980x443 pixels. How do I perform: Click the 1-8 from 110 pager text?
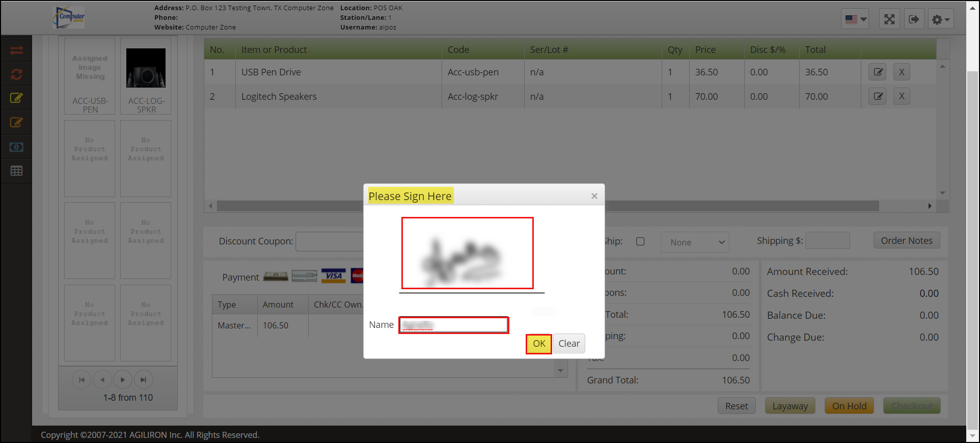pyautogui.click(x=128, y=397)
